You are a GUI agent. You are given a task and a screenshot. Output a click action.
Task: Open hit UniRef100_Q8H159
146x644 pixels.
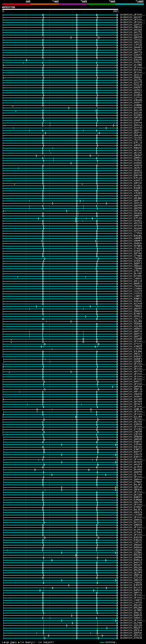[131, 37]
